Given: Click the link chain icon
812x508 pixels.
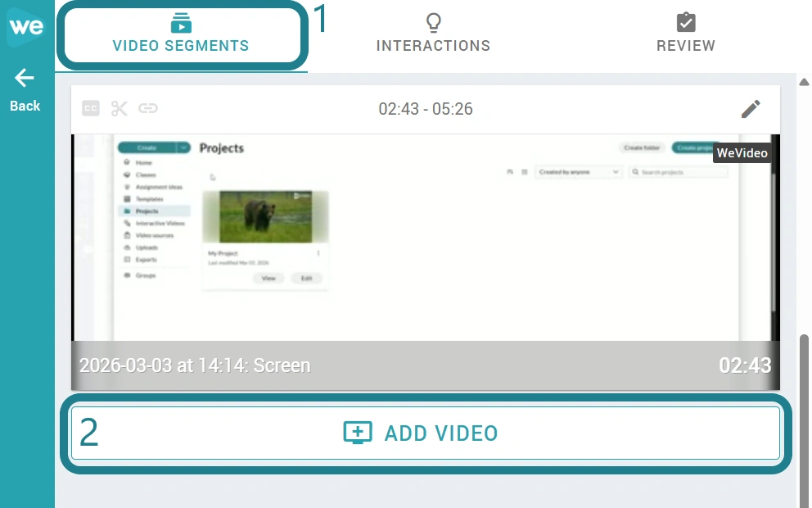Looking at the screenshot, I should [148, 108].
